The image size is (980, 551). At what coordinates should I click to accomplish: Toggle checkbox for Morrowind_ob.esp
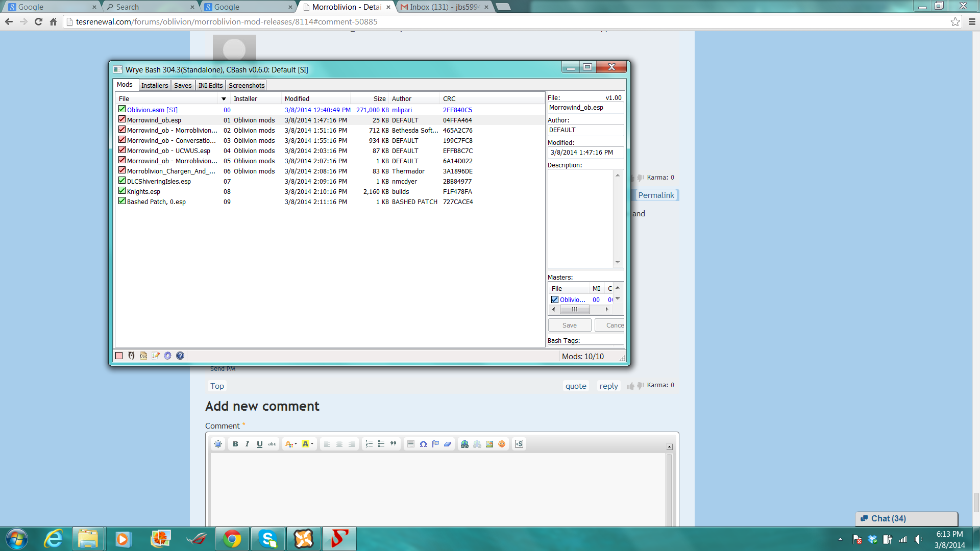tap(122, 119)
